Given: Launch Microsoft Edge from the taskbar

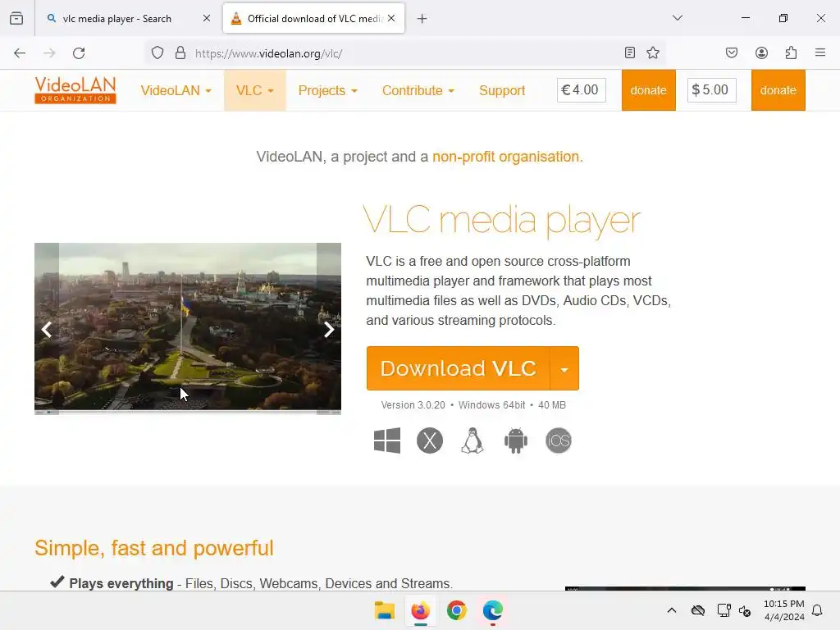Looking at the screenshot, I should [493, 610].
